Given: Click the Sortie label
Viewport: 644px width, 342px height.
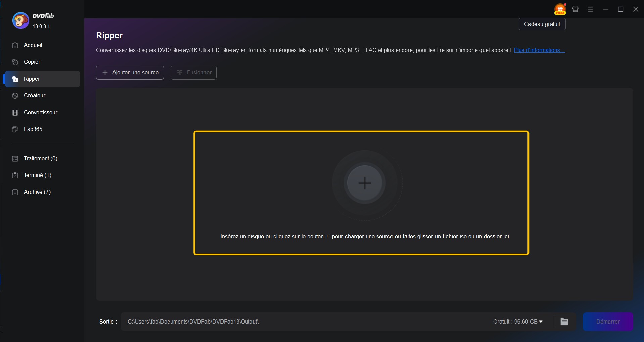Looking at the screenshot, I should pos(108,322).
